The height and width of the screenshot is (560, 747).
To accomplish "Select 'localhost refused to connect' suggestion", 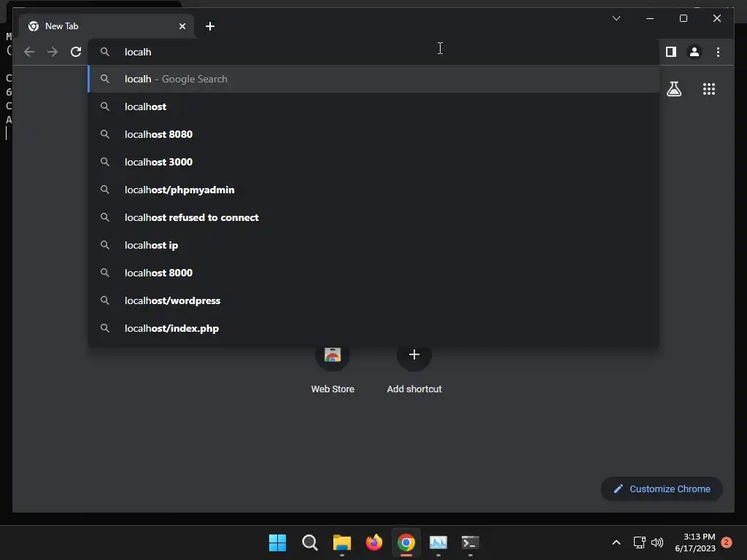I will [373, 217].
